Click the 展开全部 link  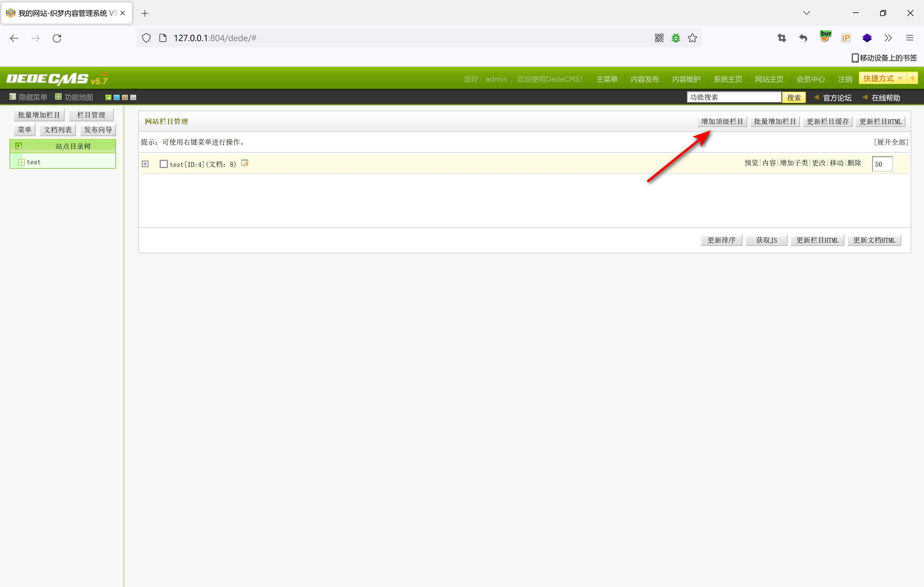[x=891, y=142]
